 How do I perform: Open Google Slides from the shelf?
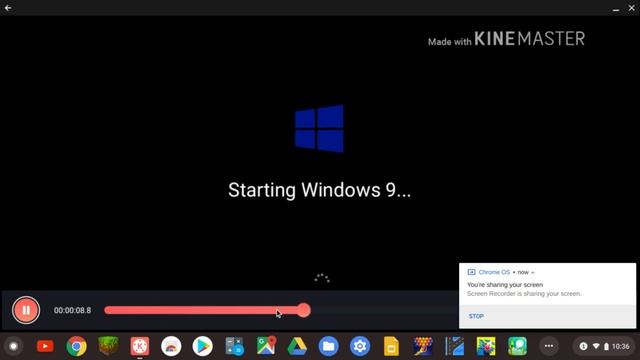(x=391, y=346)
